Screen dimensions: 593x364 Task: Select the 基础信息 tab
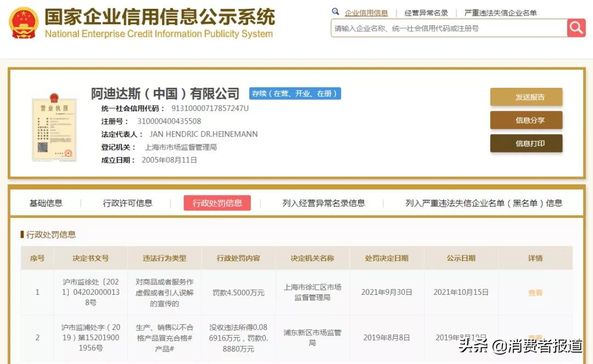point(46,203)
